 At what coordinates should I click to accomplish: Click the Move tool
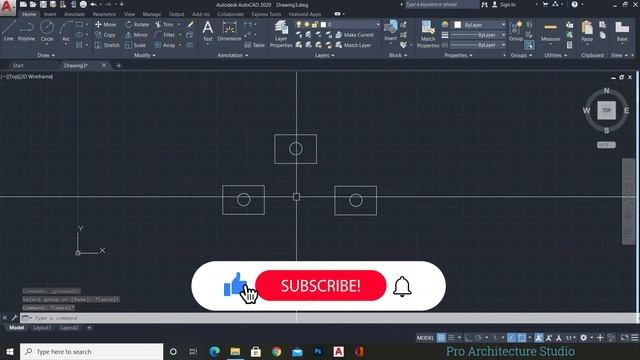[105, 24]
